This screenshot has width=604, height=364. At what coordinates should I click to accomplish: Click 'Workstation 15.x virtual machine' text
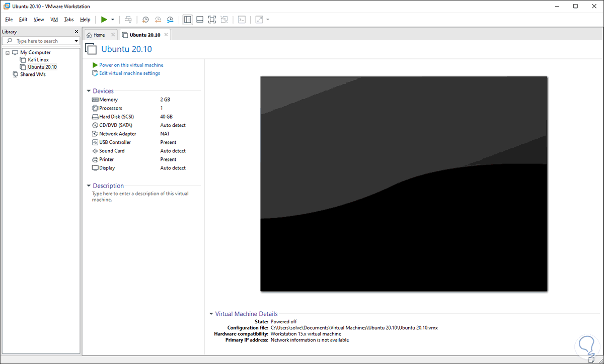[306, 334]
